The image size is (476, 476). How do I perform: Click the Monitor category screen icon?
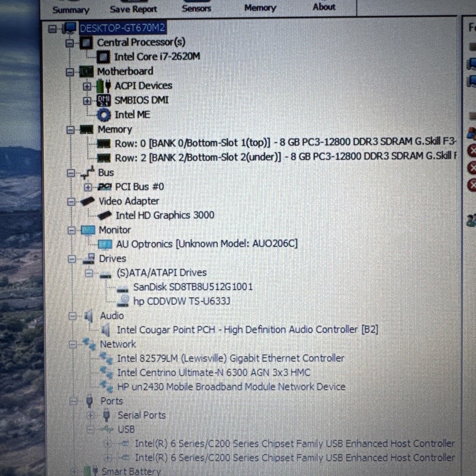[x=88, y=230]
